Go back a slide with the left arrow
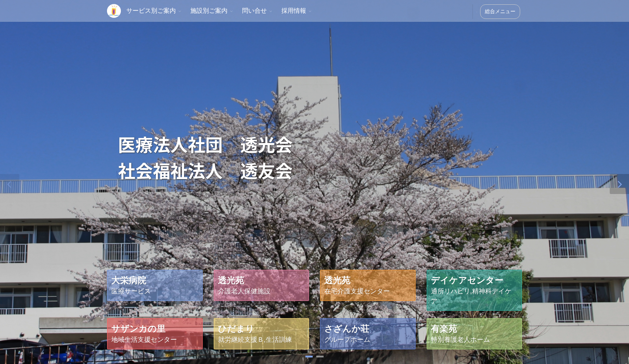This screenshot has height=364, width=629. click(9, 185)
